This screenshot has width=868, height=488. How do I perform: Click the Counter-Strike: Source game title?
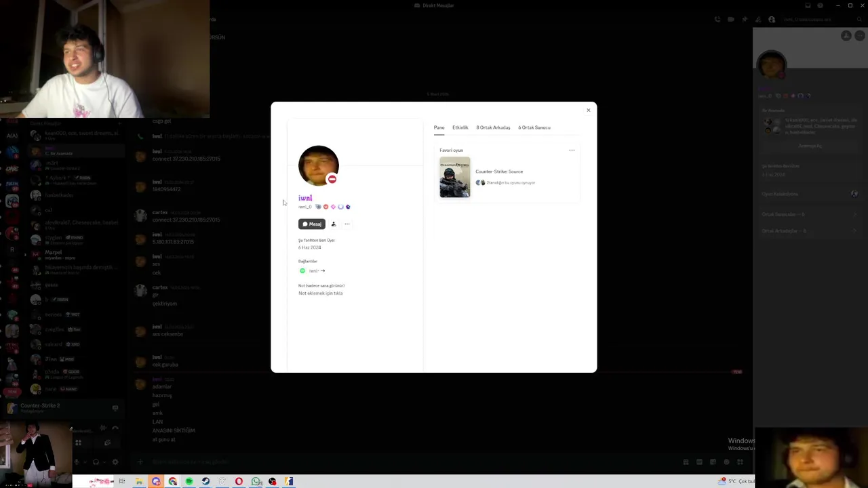coord(499,171)
